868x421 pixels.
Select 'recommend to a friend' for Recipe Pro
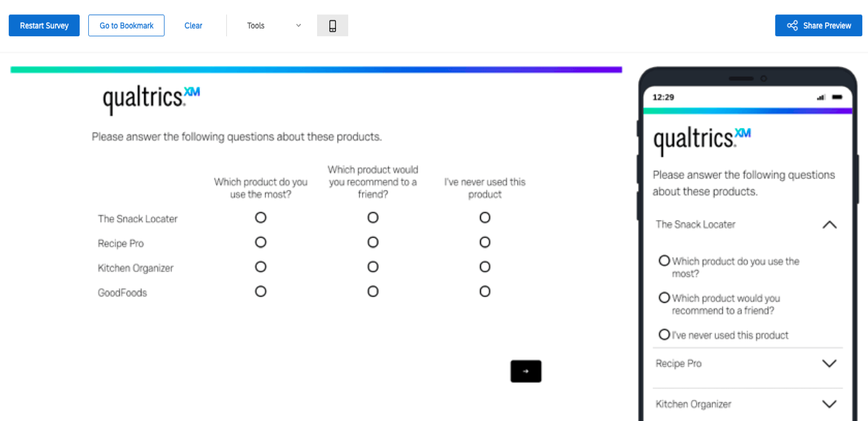373,242
